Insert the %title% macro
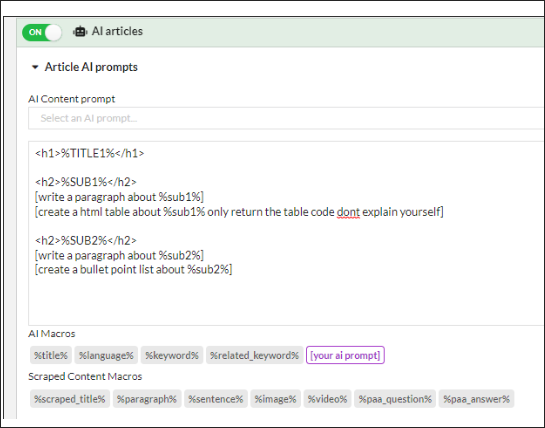 point(51,355)
